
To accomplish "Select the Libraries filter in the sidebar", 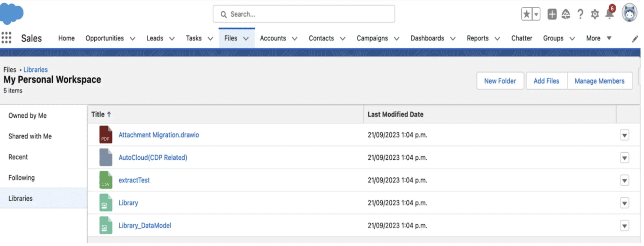I will [x=21, y=198].
